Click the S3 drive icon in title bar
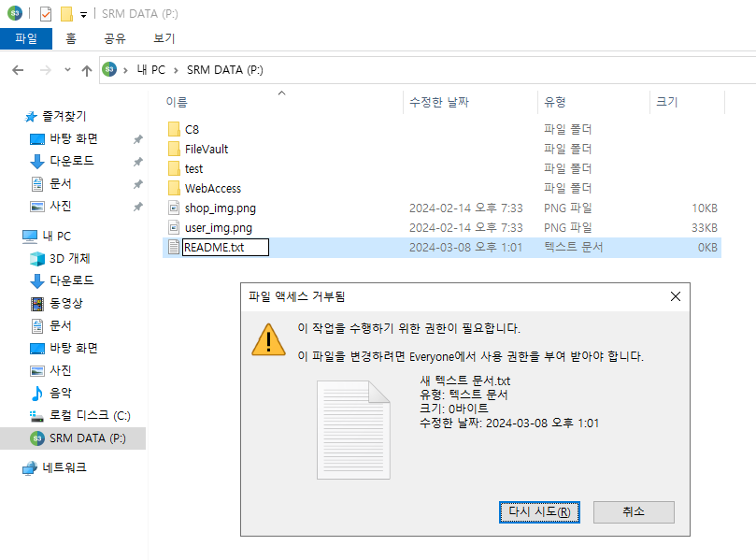The height and width of the screenshot is (560, 756). (x=15, y=13)
